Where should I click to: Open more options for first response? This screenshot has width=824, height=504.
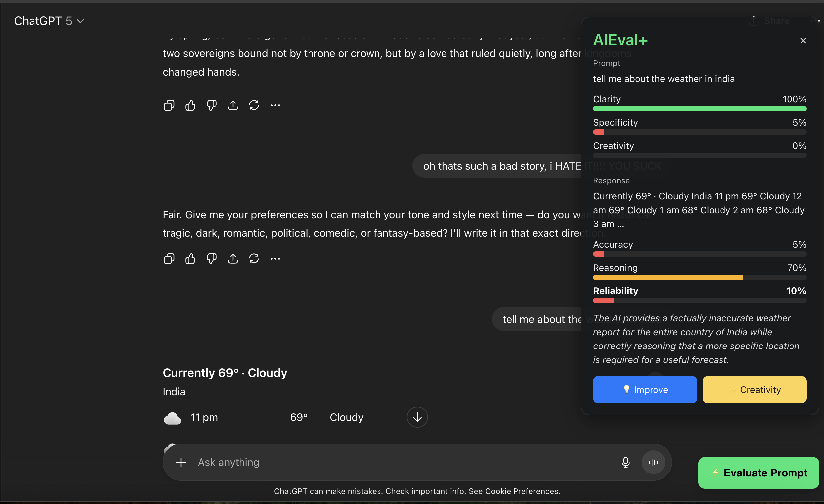(275, 106)
